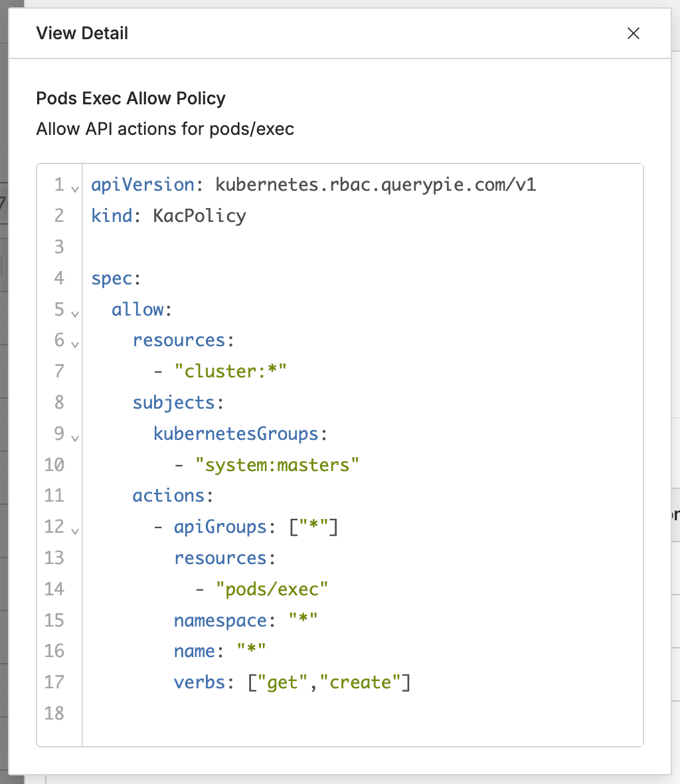Click the subjects key on line 8
Image resolution: width=680 pixels, height=784 pixels.
click(x=173, y=403)
